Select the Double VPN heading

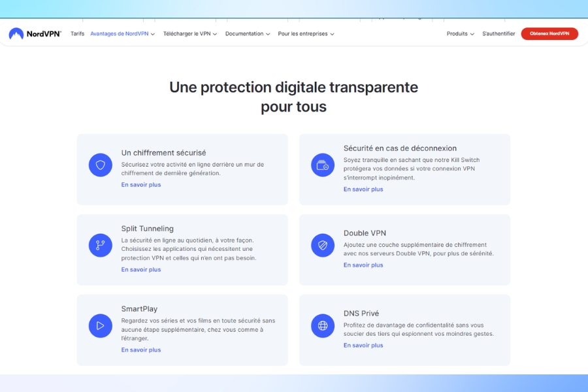coord(365,233)
